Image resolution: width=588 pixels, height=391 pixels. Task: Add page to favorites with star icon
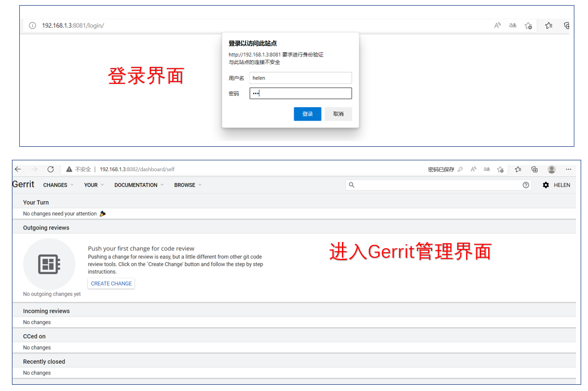pyautogui.click(x=500, y=169)
